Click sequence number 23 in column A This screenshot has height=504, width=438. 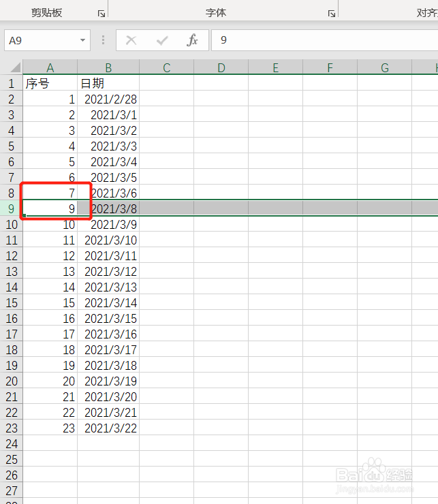point(50,428)
